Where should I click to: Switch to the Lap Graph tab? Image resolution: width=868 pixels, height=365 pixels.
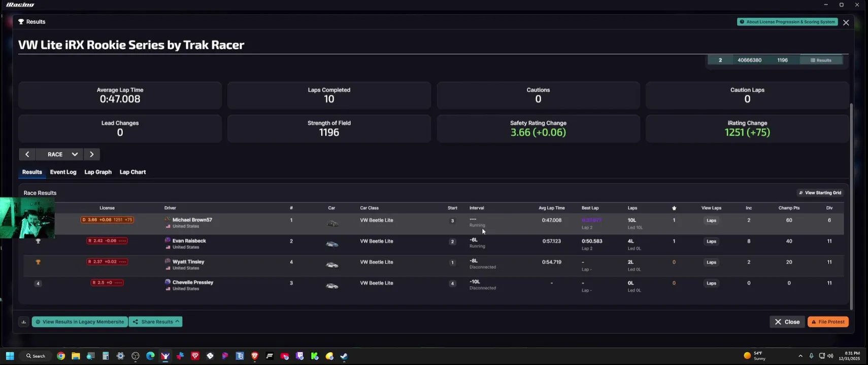tap(98, 172)
